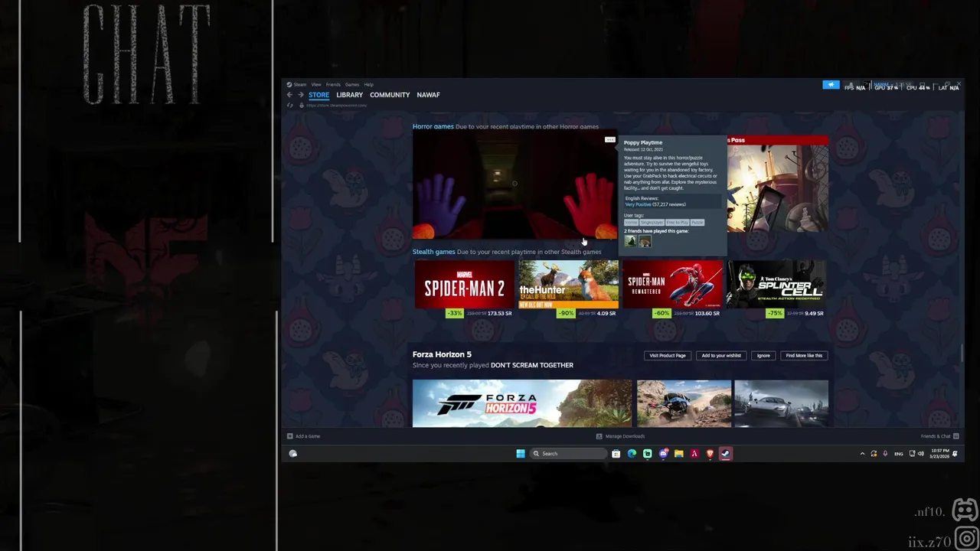
Task: Click the Steam announcements megaphone button
Action: tap(831, 85)
